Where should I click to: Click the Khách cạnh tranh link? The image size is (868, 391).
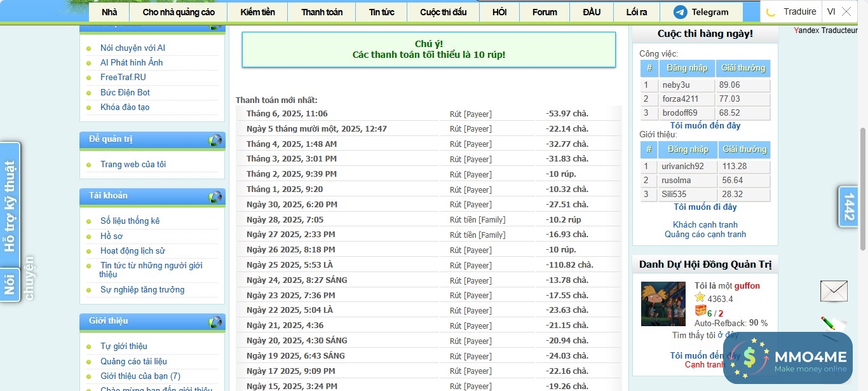[x=705, y=224]
